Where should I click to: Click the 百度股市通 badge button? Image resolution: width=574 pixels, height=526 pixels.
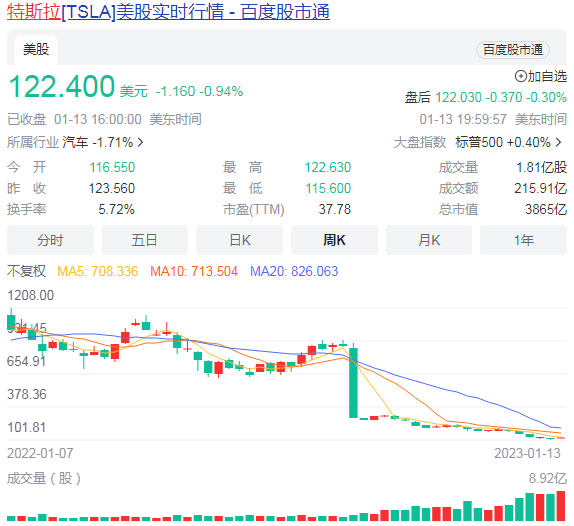coord(512,50)
